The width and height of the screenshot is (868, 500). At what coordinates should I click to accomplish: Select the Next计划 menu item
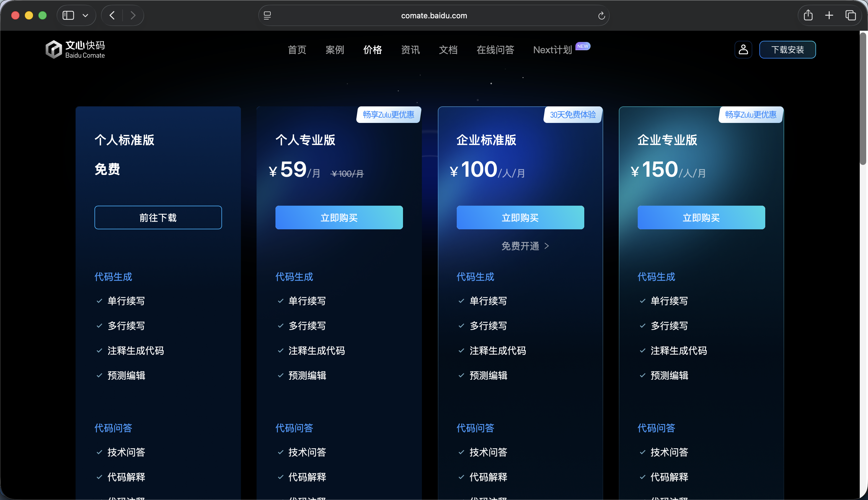coord(552,50)
